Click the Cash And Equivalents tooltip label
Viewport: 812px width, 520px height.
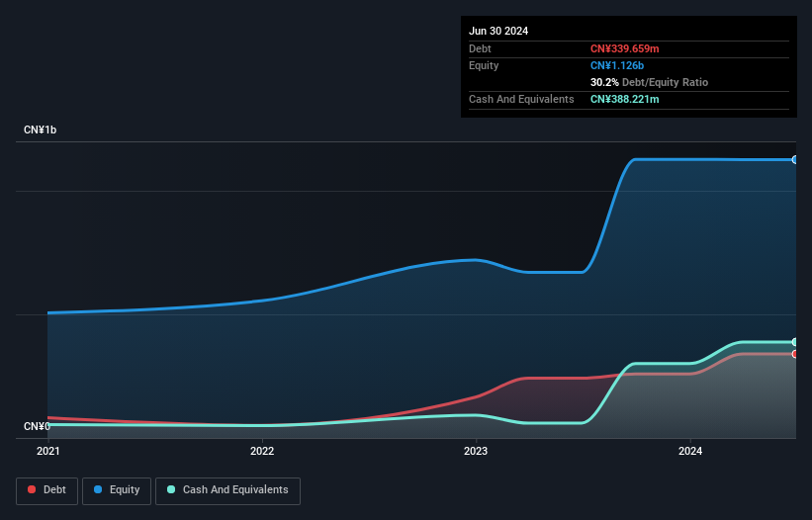click(521, 99)
